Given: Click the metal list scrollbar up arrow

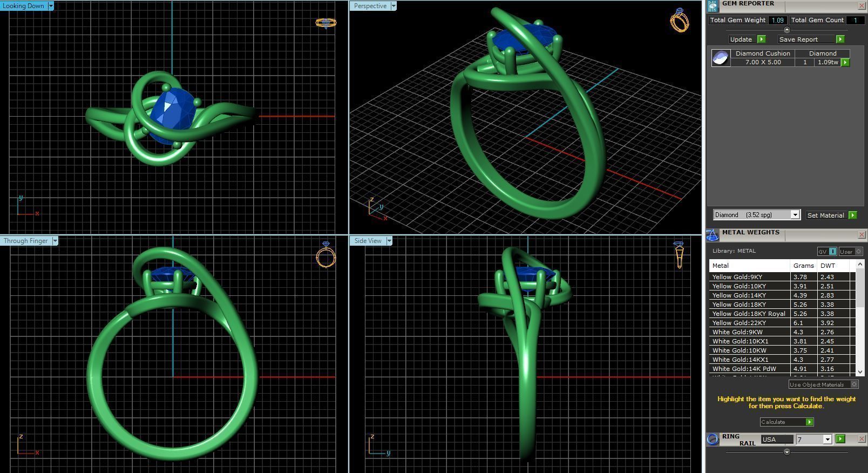Looking at the screenshot, I should 860,264.
